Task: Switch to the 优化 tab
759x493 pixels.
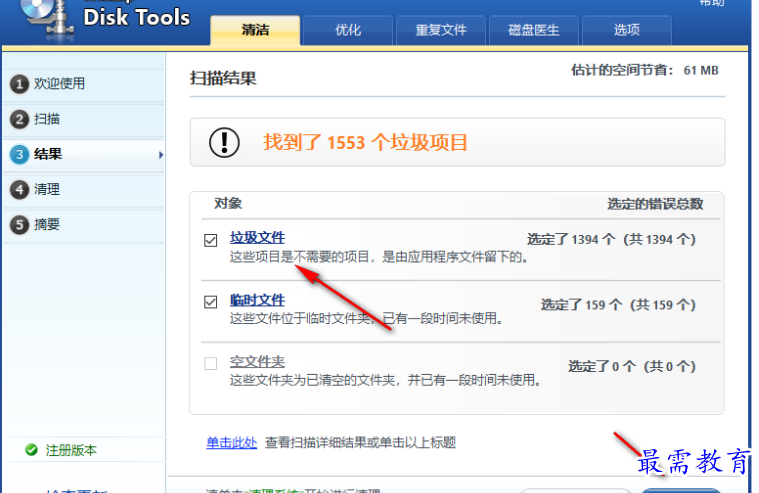Action: pos(348,30)
